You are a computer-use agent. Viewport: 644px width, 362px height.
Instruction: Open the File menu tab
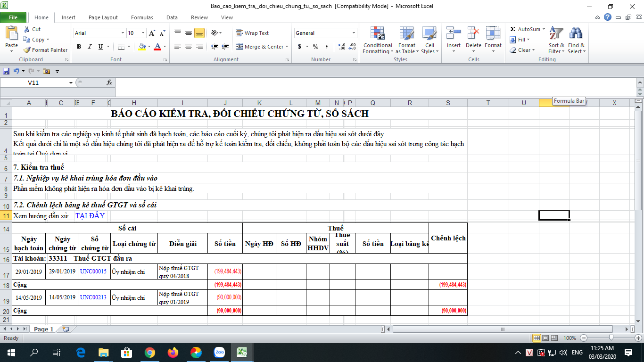tap(13, 17)
